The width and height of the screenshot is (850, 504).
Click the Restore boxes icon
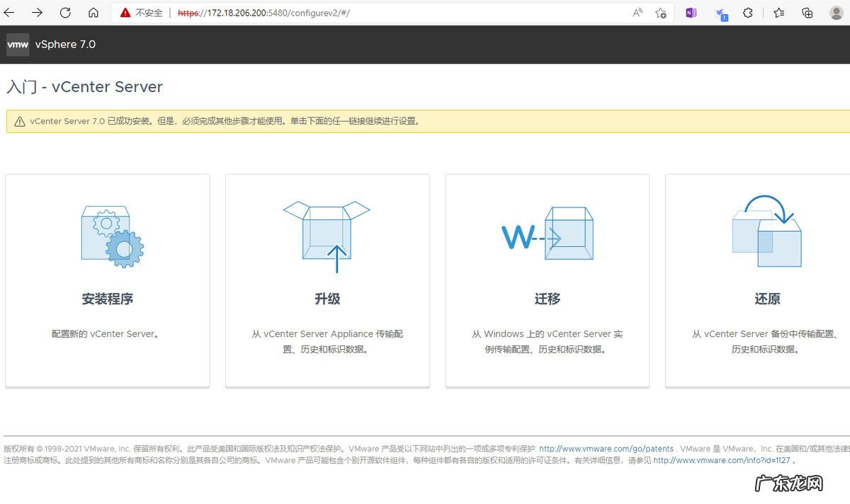point(766,232)
